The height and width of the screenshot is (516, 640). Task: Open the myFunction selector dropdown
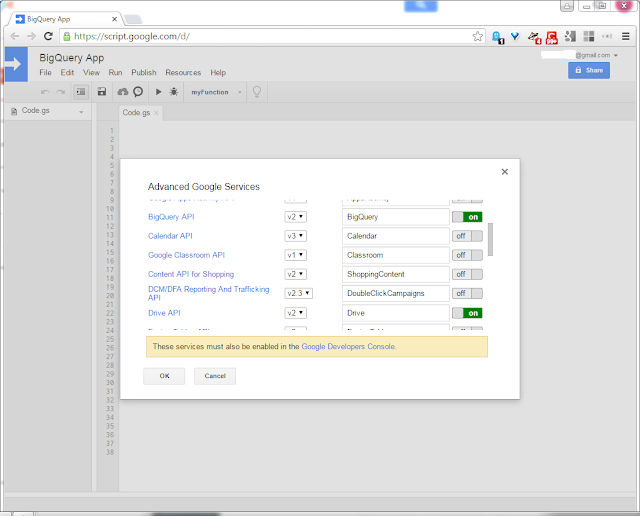point(216,92)
